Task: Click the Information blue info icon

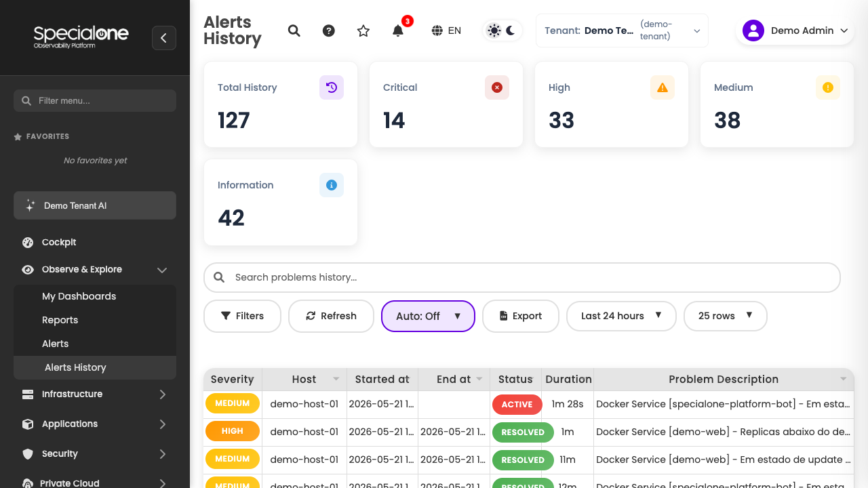Action: [332, 185]
